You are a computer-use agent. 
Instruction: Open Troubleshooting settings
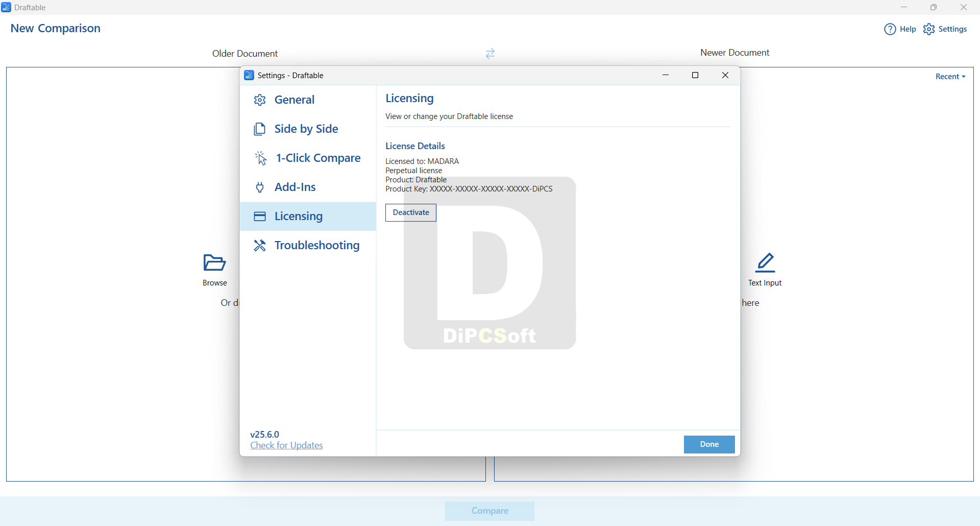pyautogui.click(x=308, y=245)
